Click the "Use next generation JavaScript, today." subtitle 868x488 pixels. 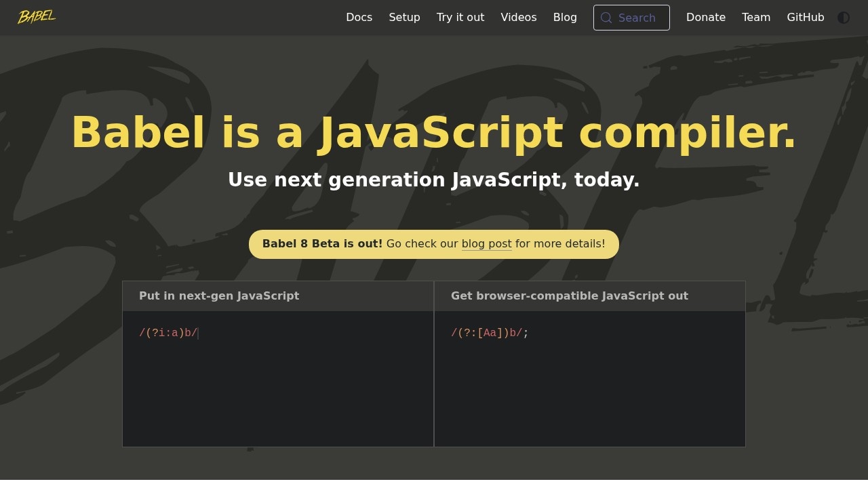[x=433, y=180]
